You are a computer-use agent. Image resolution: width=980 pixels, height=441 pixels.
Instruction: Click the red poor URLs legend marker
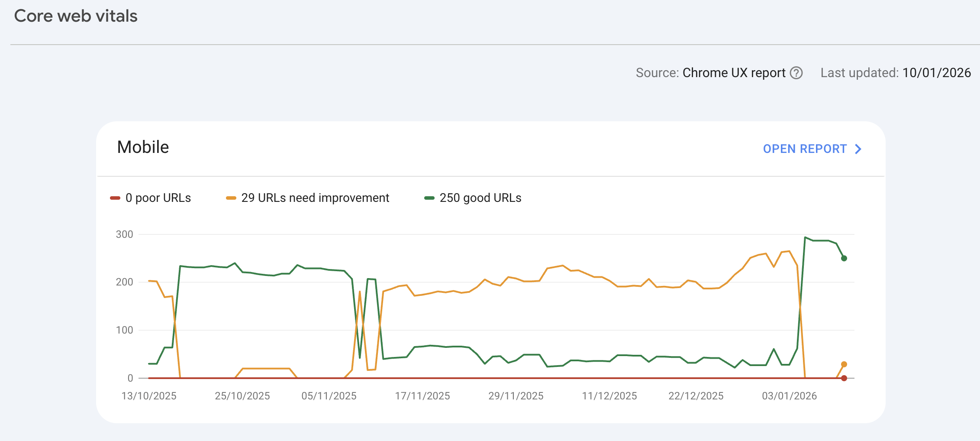pos(115,198)
